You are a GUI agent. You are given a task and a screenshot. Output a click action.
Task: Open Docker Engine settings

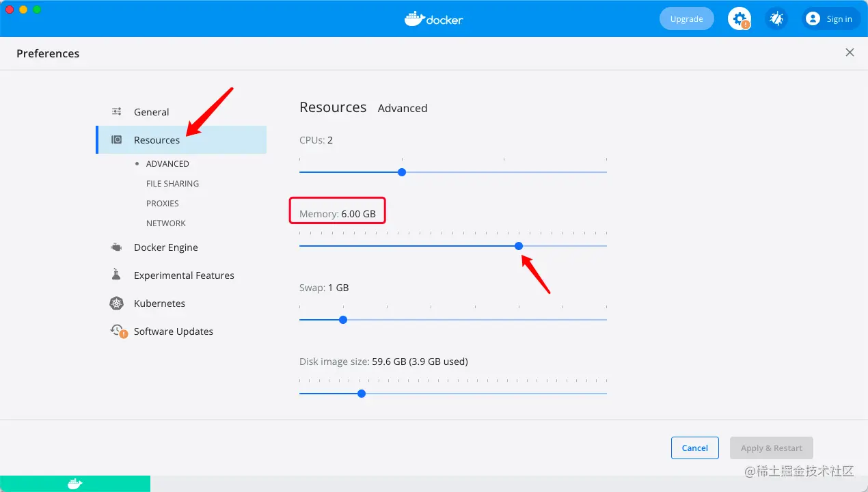(x=180, y=247)
